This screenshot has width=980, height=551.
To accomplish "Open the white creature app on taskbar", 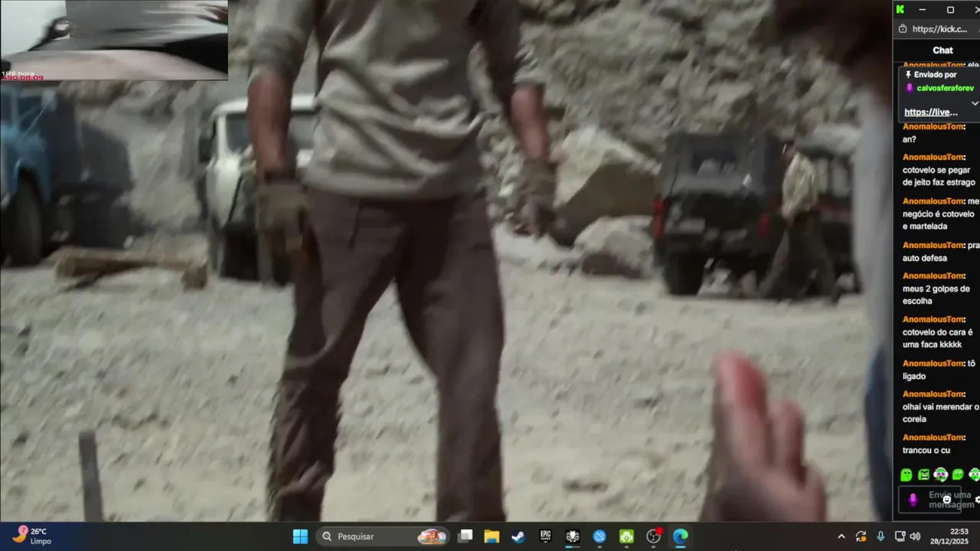I will (x=572, y=536).
